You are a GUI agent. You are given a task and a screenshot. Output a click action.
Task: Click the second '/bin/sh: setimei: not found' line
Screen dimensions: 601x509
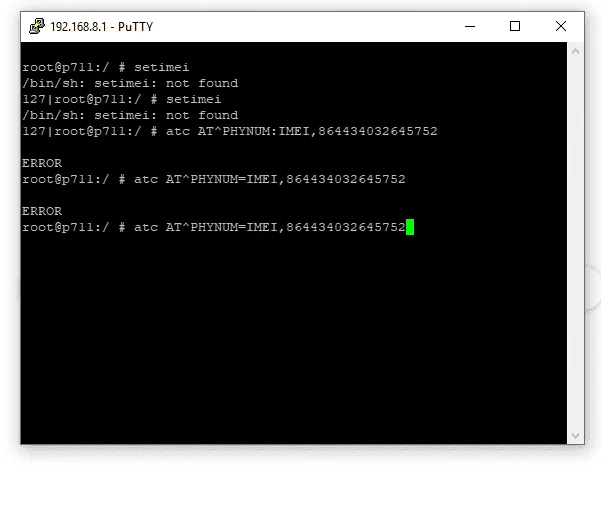pos(130,115)
